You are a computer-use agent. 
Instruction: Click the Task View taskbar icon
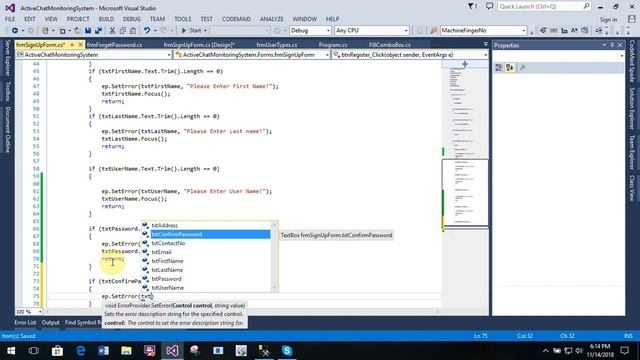pos(34,351)
